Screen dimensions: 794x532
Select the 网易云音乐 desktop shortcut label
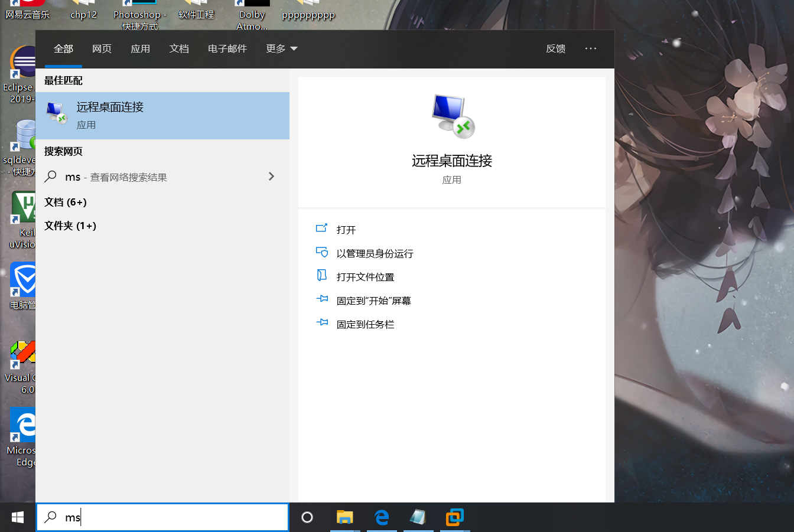[x=27, y=15]
